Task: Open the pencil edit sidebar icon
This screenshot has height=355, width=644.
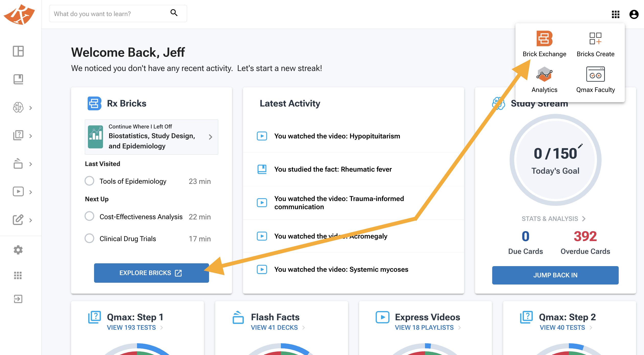Action: (18, 220)
